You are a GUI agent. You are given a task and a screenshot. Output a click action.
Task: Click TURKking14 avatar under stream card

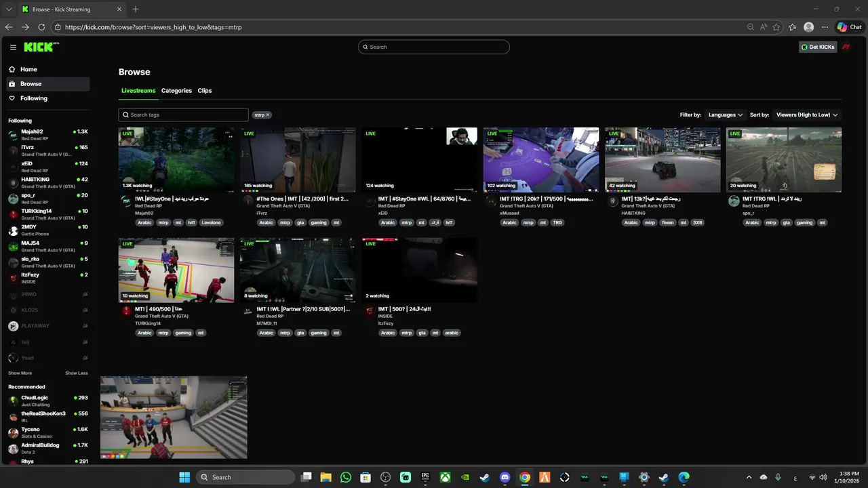point(126,311)
